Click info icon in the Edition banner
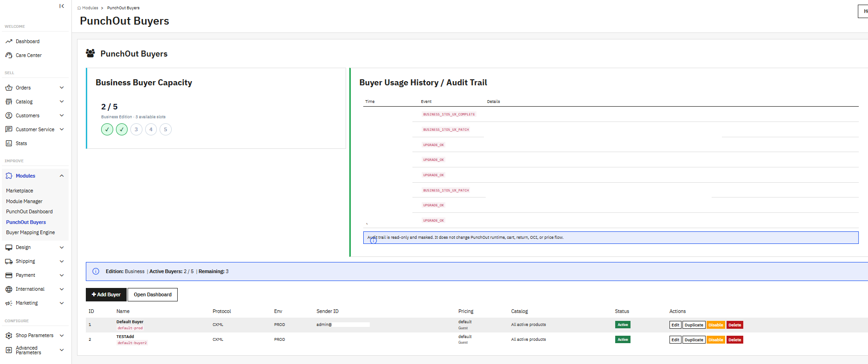868x364 pixels. tap(96, 271)
